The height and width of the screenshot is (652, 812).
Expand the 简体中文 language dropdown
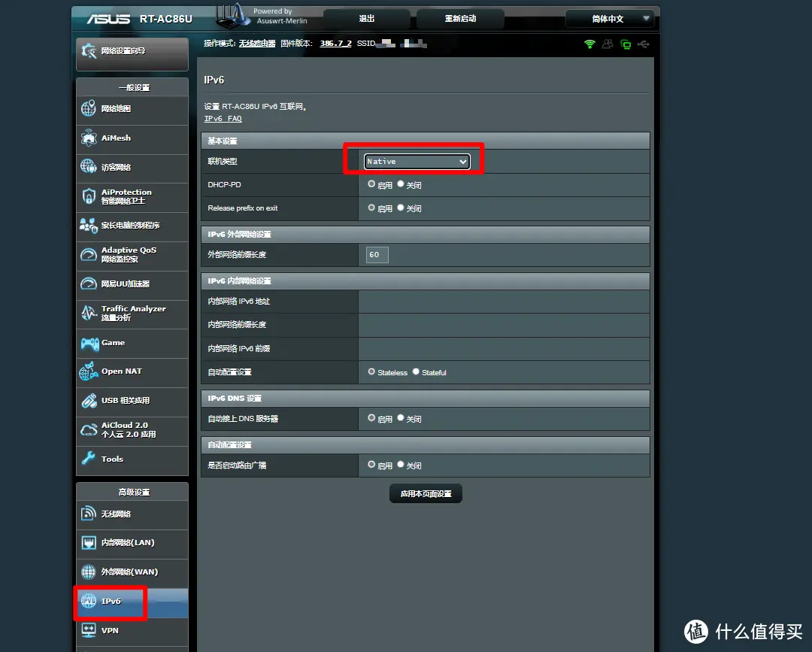coord(610,19)
